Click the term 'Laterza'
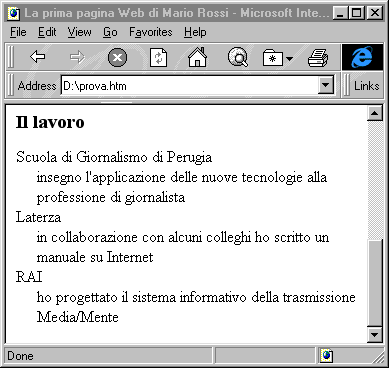This screenshot has height=368, width=389. click(38, 217)
